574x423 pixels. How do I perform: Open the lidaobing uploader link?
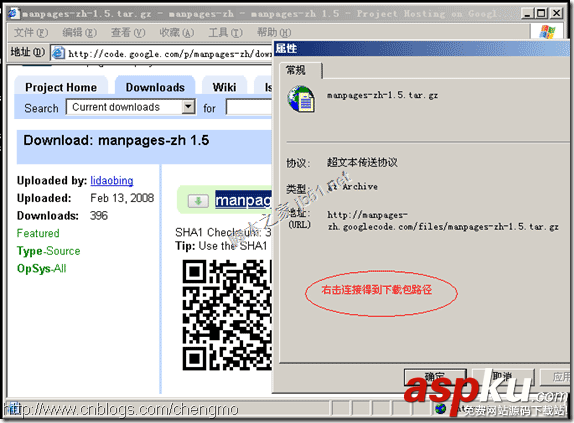(x=112, y=181)
